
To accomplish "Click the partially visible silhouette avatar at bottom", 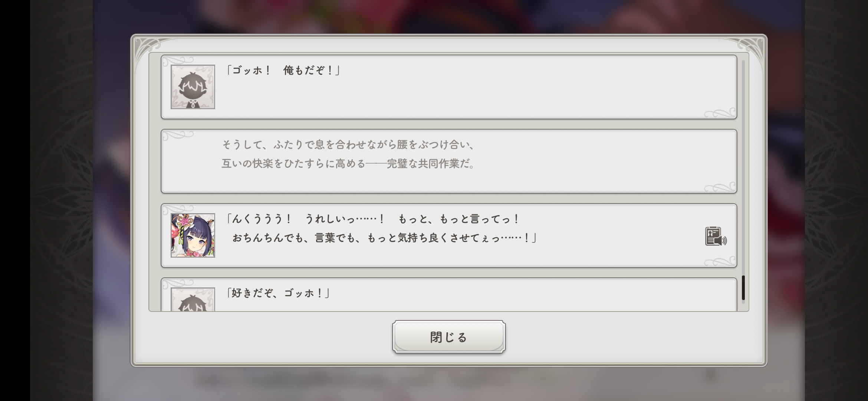I will 193,299.
